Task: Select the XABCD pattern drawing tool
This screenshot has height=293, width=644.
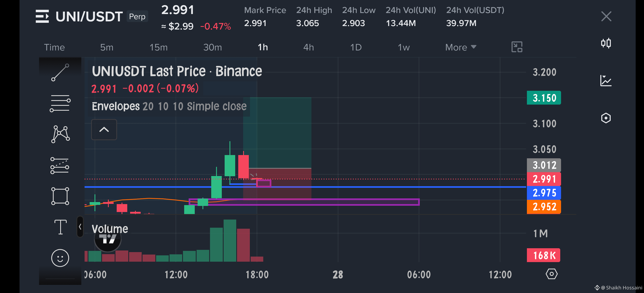Action: pos(60,134)
